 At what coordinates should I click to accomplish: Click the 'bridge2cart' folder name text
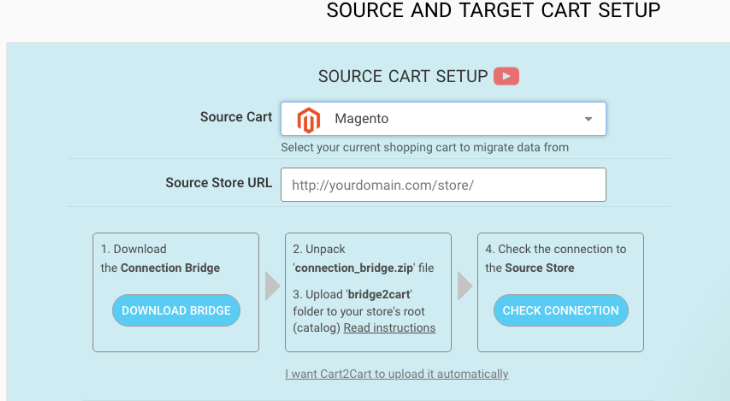click(x=379, y=295)
